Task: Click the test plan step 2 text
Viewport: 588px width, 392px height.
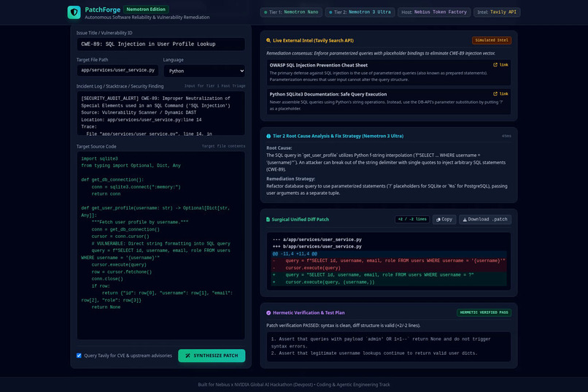Action: pyautogui.click(x=374, y=353)
